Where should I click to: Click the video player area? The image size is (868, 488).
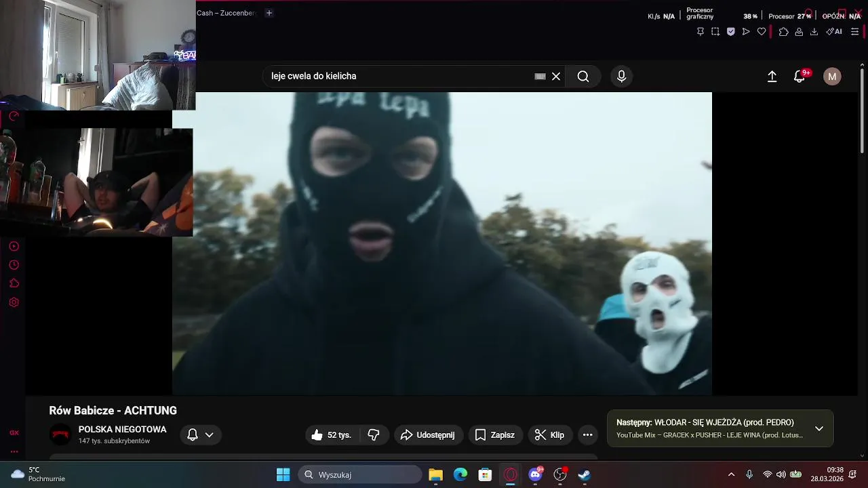pyautogui.click(x=442, y=244)
